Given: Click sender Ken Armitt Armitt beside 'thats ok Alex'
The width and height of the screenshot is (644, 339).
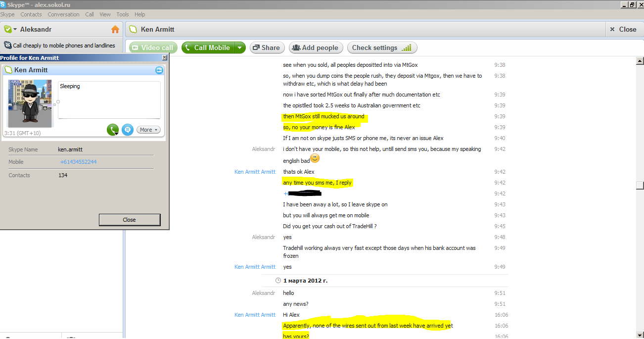Looking at the screenshot, I should coord(255,172).
